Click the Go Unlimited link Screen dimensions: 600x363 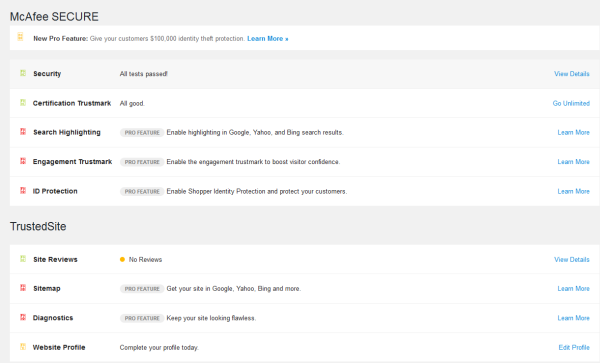coord(571,103)
